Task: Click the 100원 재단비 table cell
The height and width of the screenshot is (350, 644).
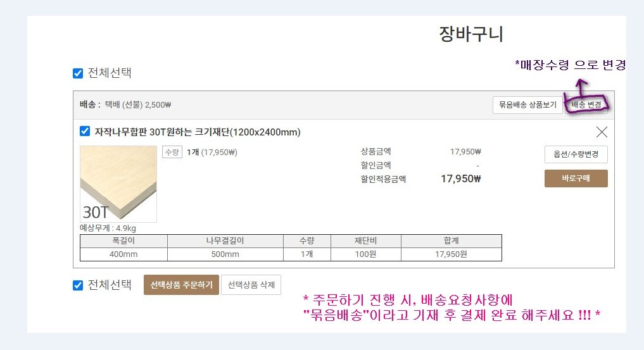Action: point(365,254)
